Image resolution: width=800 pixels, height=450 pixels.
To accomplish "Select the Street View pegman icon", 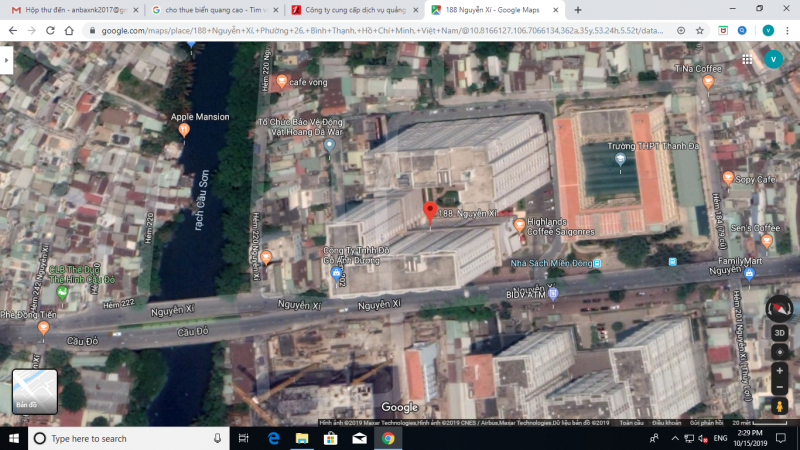I will coord(779,406).
